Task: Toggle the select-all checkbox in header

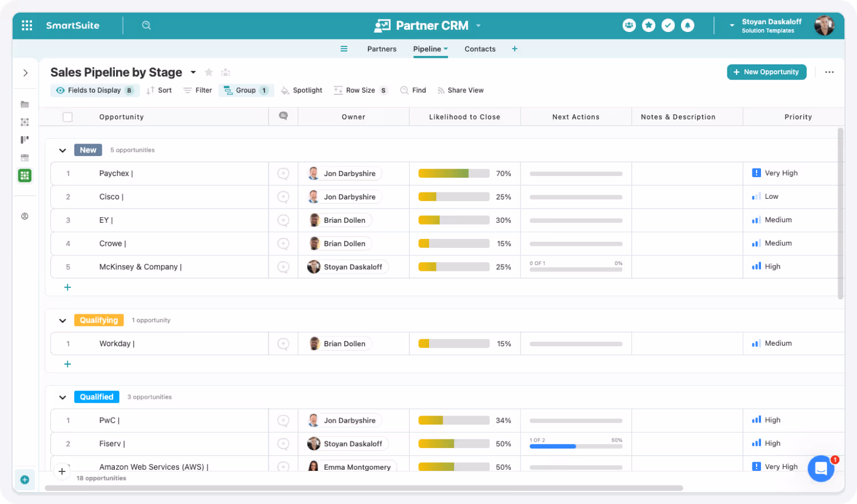Action: 67,117
